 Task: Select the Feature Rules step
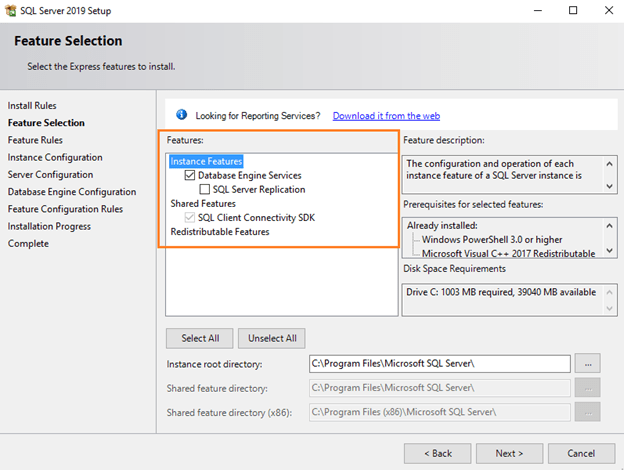tap(35, 140)
